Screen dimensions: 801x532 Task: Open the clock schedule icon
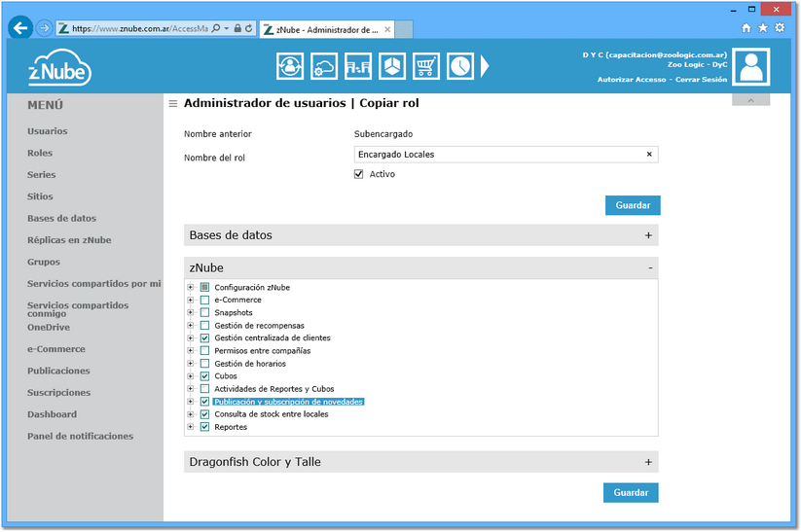pos(460,66)
